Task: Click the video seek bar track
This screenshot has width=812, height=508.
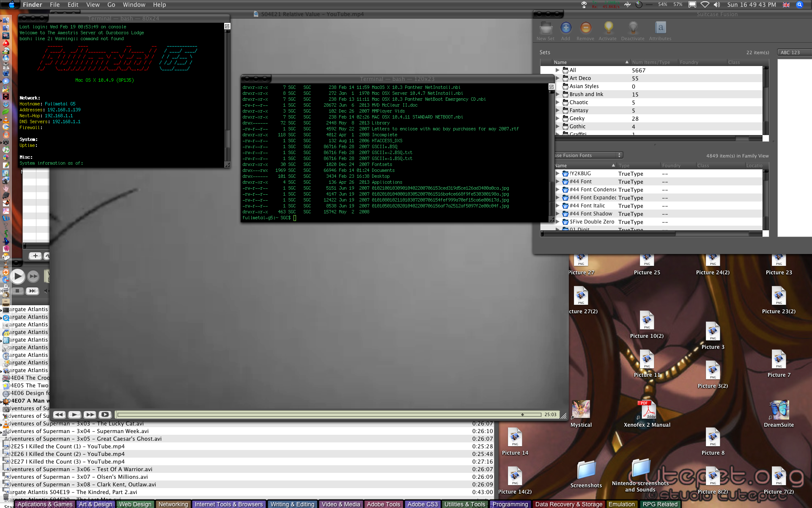Action: pos(329,415)
